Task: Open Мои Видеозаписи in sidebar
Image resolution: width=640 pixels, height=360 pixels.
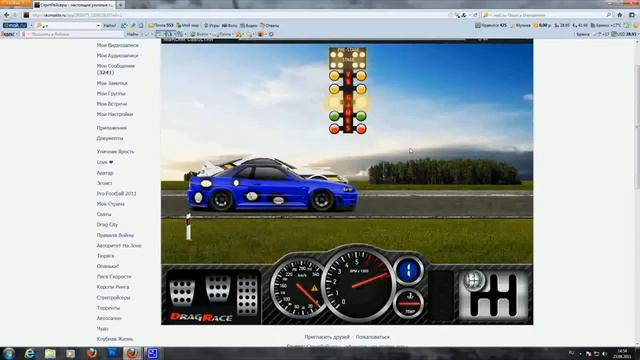Action: 118,45
